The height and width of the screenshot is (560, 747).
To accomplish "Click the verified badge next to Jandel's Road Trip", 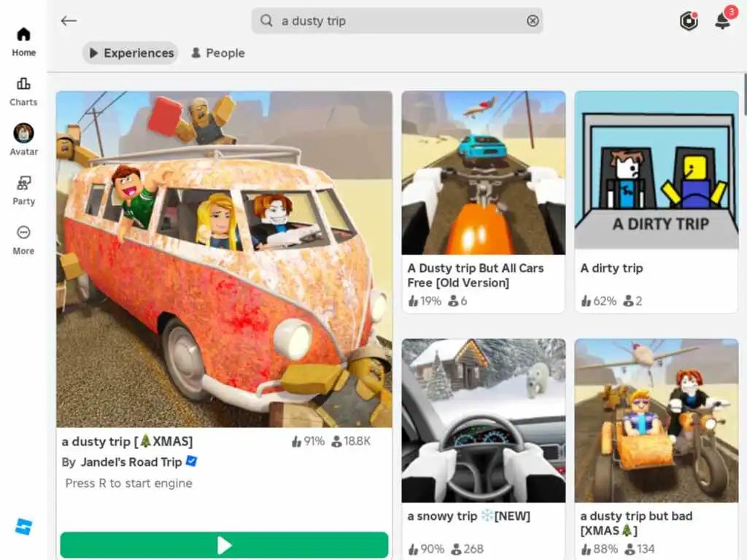I will pyautogui.click(x=191, y=461).
